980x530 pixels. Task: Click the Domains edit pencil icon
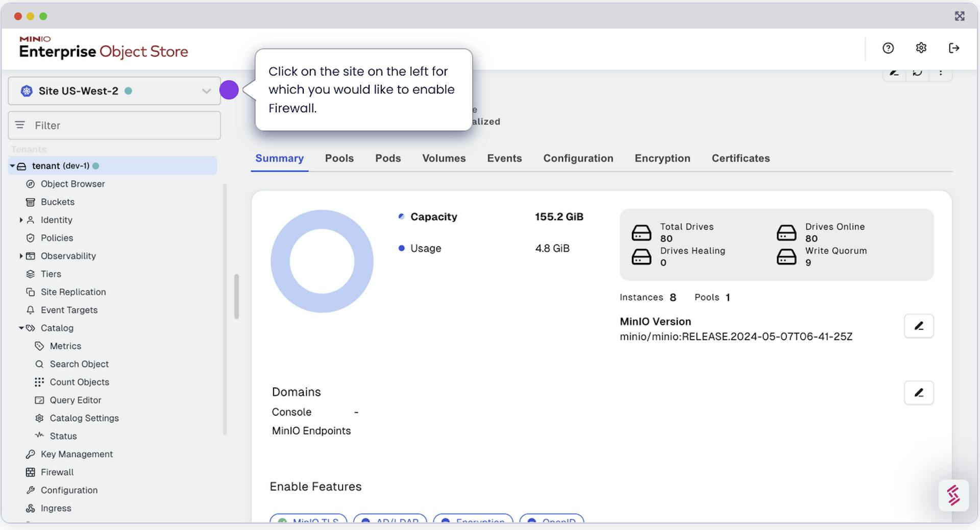tap(919, 393)
